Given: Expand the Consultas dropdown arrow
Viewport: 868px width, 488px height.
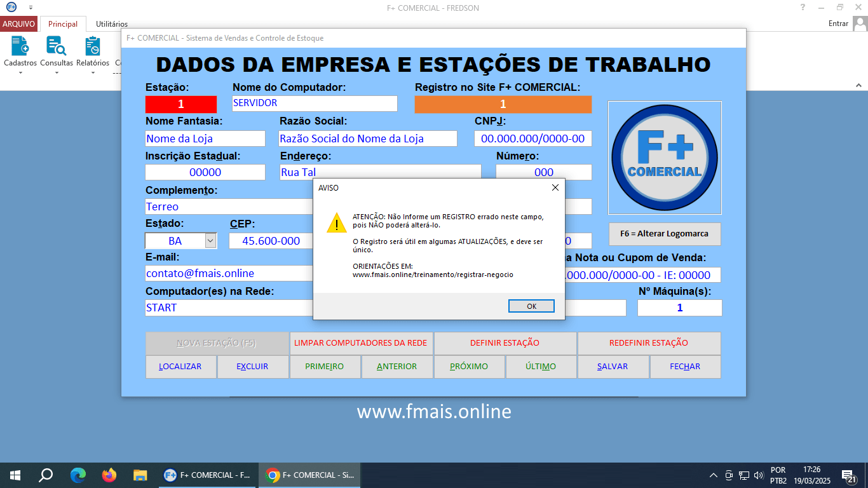Looking at the screenshot, I should point(57,72).
